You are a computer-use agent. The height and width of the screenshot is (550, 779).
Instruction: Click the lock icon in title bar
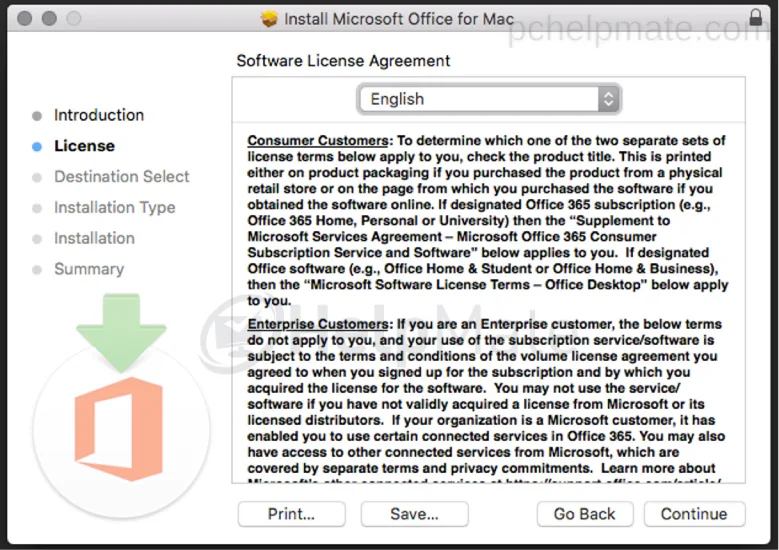point(755,17)
